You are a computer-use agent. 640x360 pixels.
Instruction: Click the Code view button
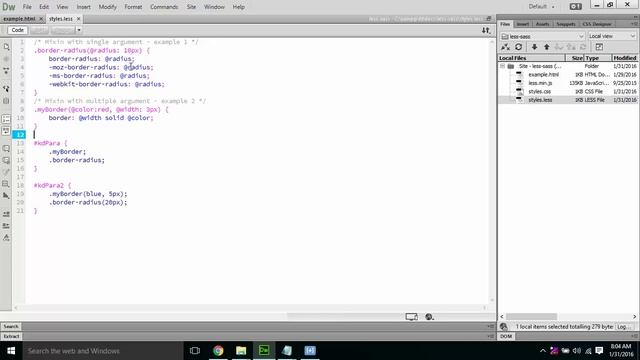(18, 30)
